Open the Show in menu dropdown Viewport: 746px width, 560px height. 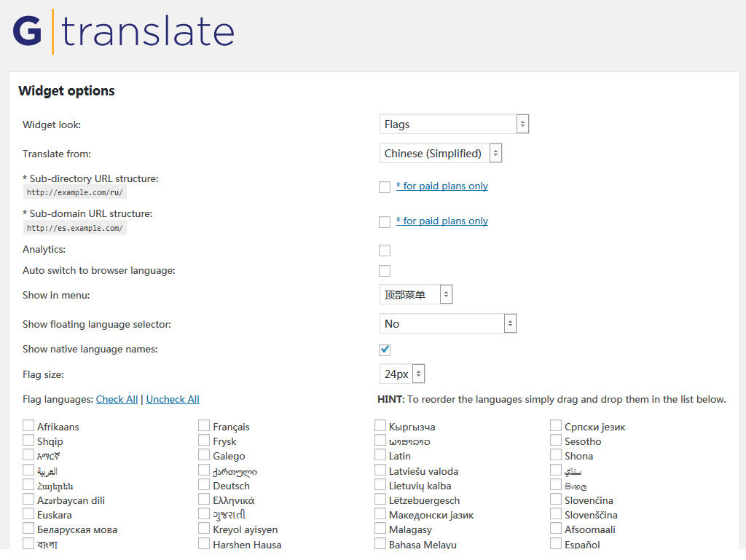pos(416,294)
